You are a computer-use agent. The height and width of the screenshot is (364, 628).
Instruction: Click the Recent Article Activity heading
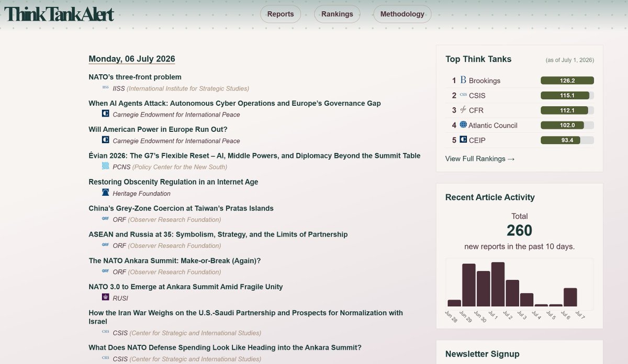pos(490,197)
